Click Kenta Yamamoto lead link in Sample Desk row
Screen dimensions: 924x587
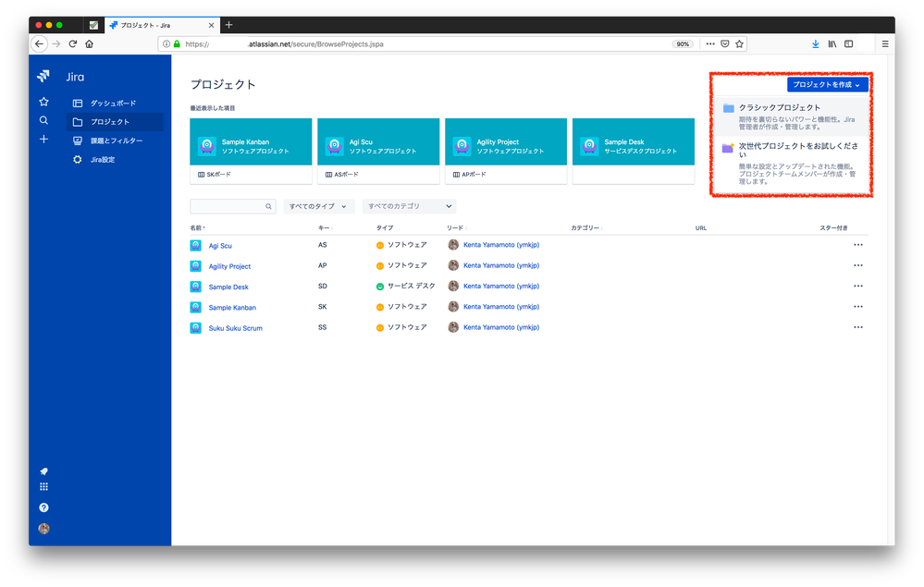click(501, 287)
